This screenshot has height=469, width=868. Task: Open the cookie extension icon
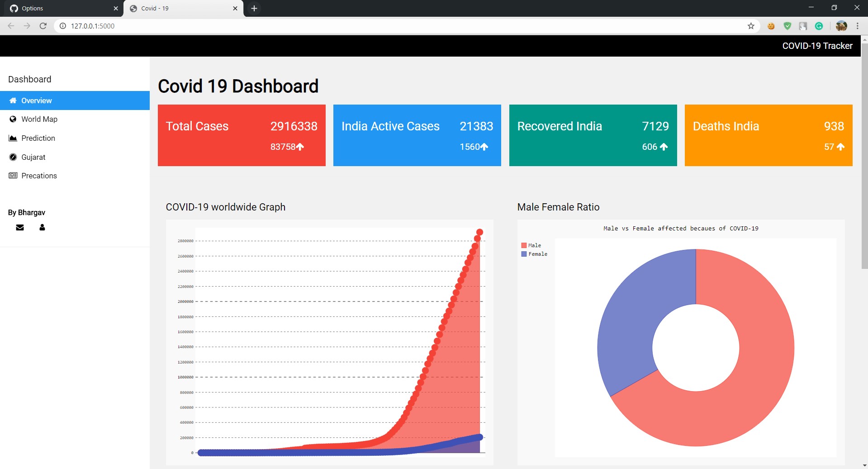[771, 26]
